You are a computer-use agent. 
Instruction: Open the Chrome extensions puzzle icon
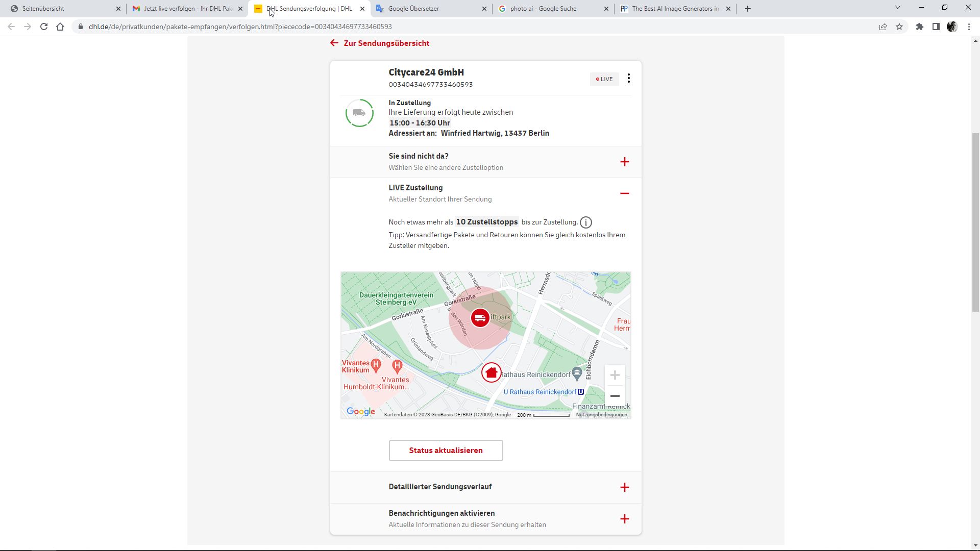(920, 27)
